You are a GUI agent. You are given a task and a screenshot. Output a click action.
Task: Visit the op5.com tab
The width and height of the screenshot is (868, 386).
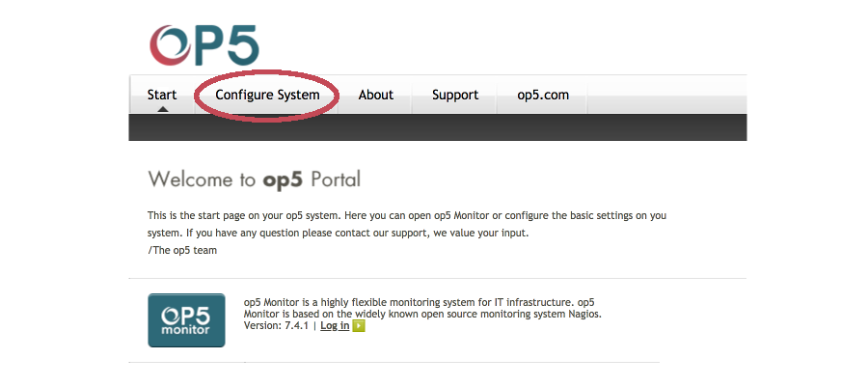[542, 95]
